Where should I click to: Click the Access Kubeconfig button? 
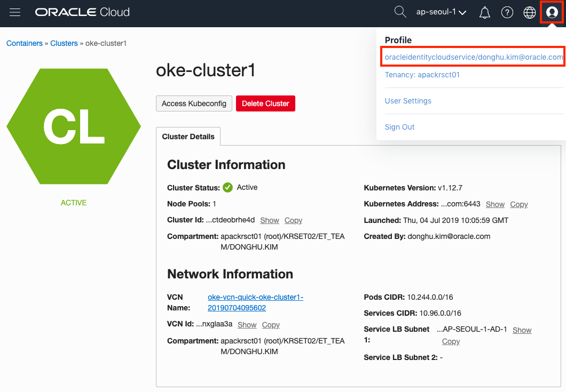pos(194,103)
